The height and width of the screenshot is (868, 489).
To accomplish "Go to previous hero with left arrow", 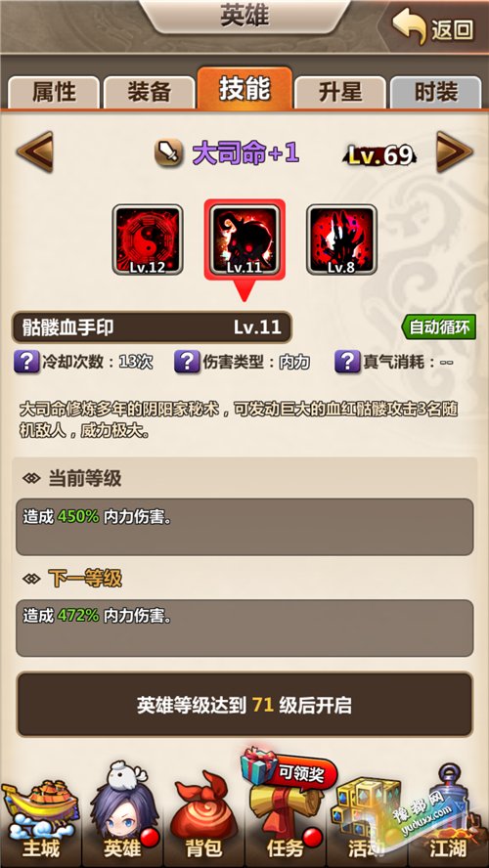I will 35,152.
